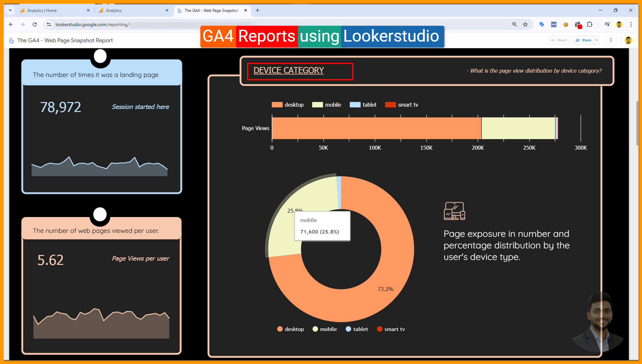Switch to the second Analytics tab
Viewport: 642px width, 364px height.
pyautogui.click(x=114, y=11)
